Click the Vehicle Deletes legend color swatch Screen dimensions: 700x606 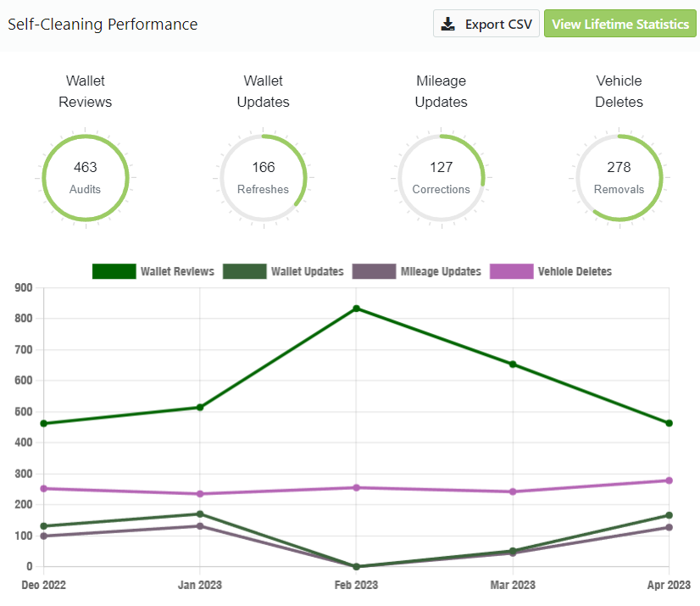tap(511, 271)
